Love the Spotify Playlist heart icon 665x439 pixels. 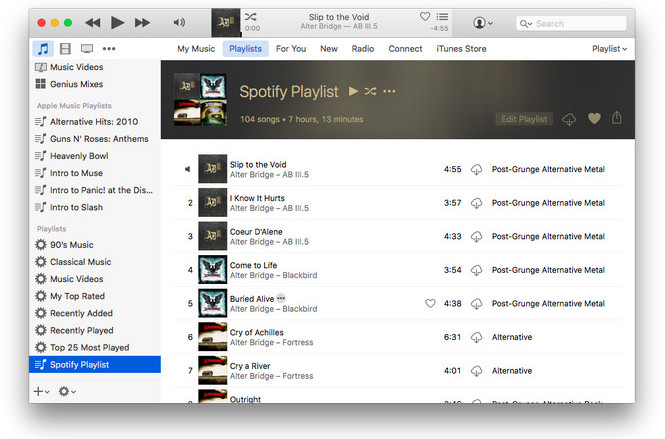pyautogui.click(x=594, y=119)
